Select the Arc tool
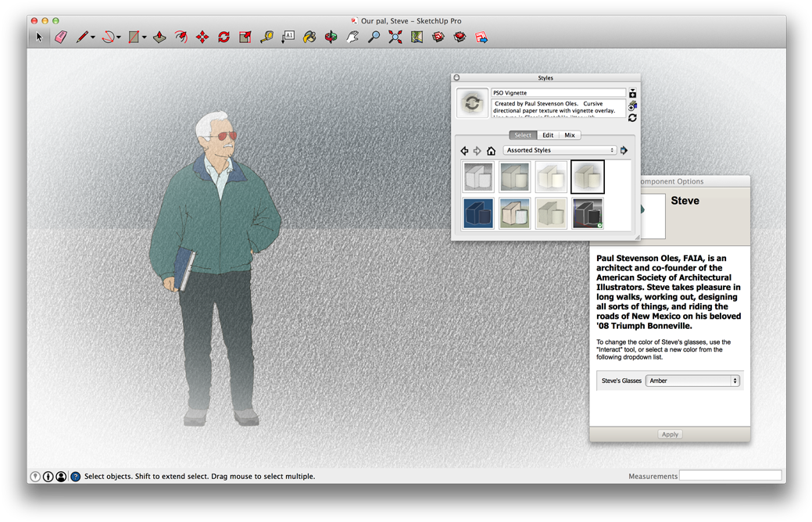The image size is (812, 522). click(108, 38)
